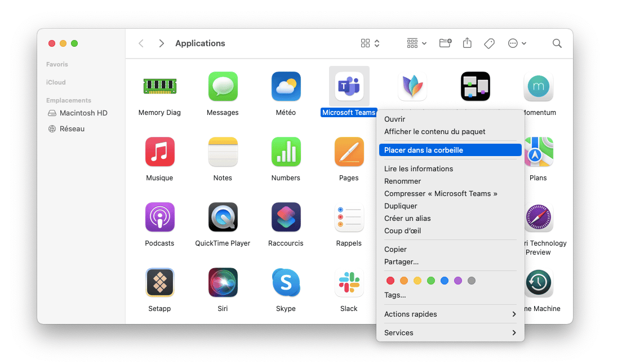Expand the Actions rapides submenu
This screenshot has height=364, width=622.
[x=450, y=314]
